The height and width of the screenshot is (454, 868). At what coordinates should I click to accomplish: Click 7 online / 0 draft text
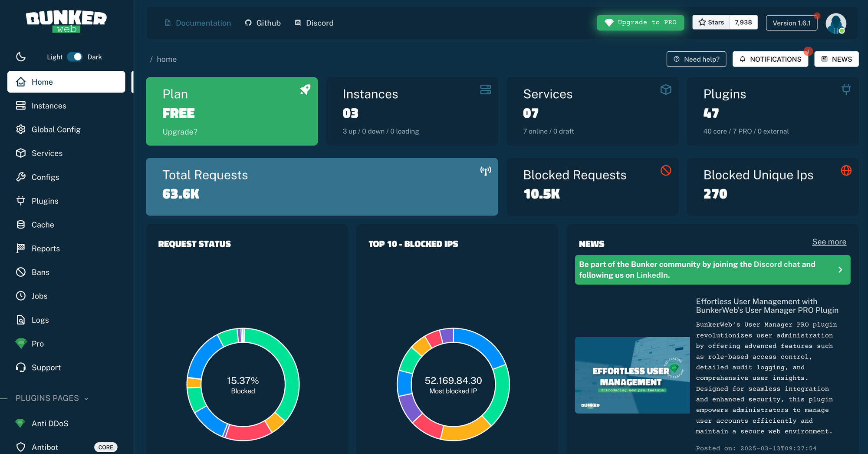click(x=549, y=131)
